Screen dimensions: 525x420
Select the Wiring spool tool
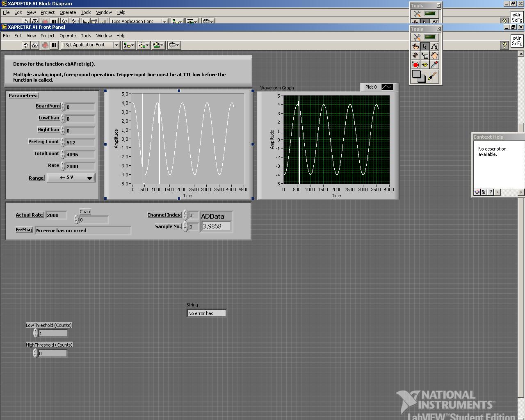click(415, 55)
